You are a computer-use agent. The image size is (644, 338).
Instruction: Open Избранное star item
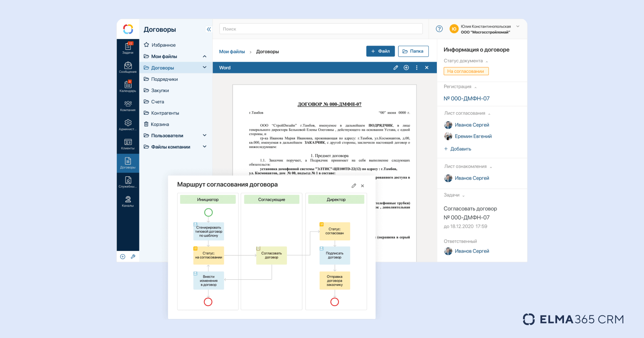click(x=160, y=45)
